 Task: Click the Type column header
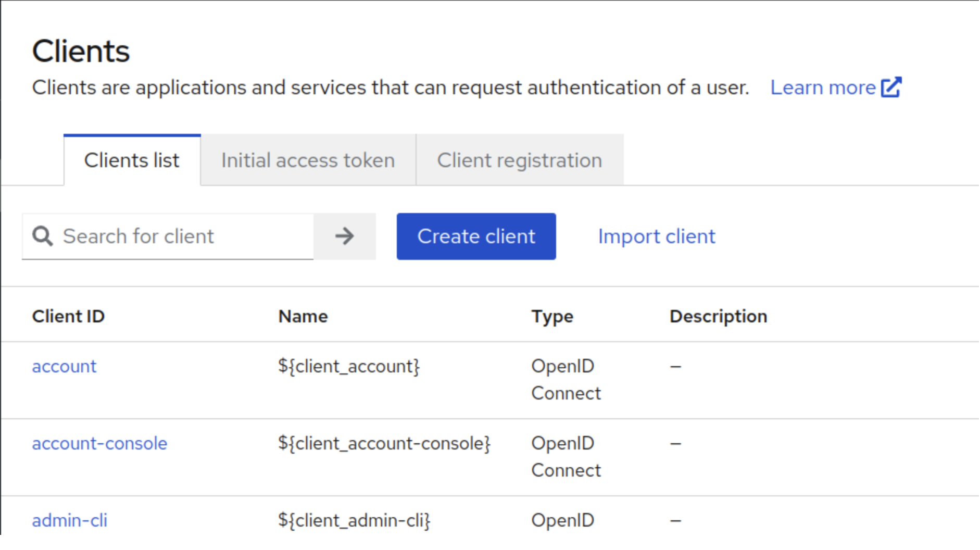pyautogui.click(x=552, y=316)
